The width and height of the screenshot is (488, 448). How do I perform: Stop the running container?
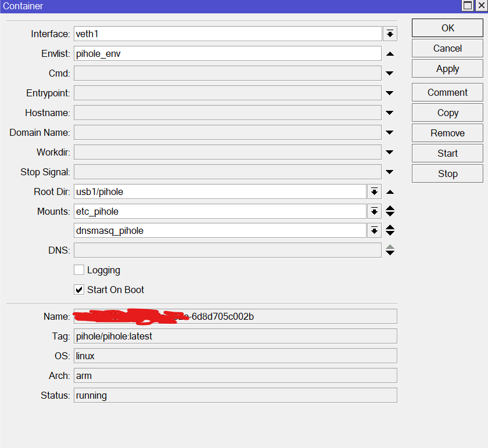click(x=447, y=174)
